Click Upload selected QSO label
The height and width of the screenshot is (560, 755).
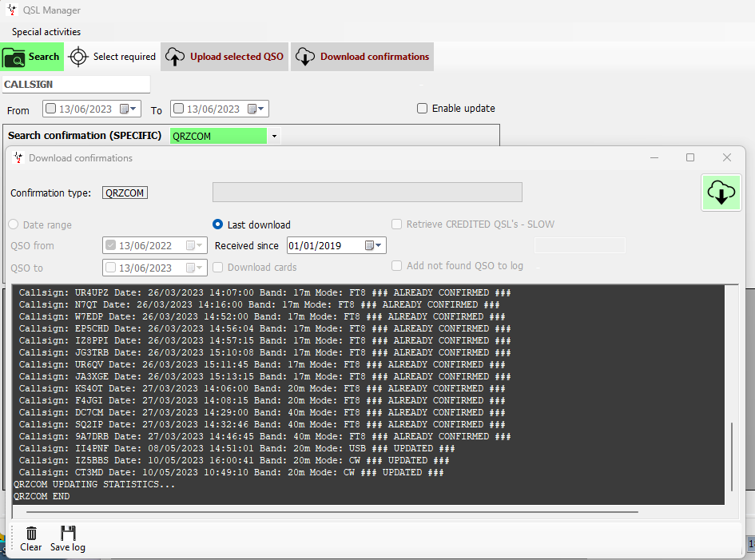[237, 57]
